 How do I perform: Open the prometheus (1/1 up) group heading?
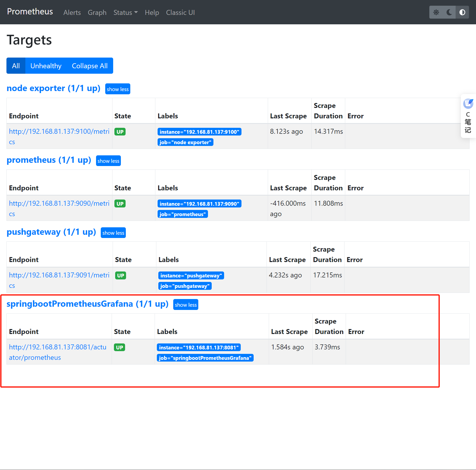(49, 160)
